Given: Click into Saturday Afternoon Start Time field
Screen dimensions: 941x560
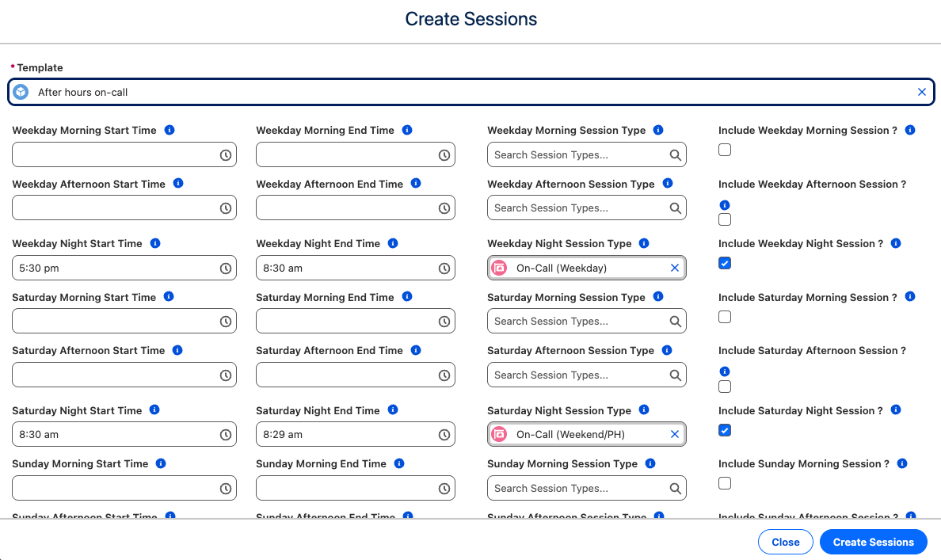Looking at the screenshot, I should coord(115,375).
